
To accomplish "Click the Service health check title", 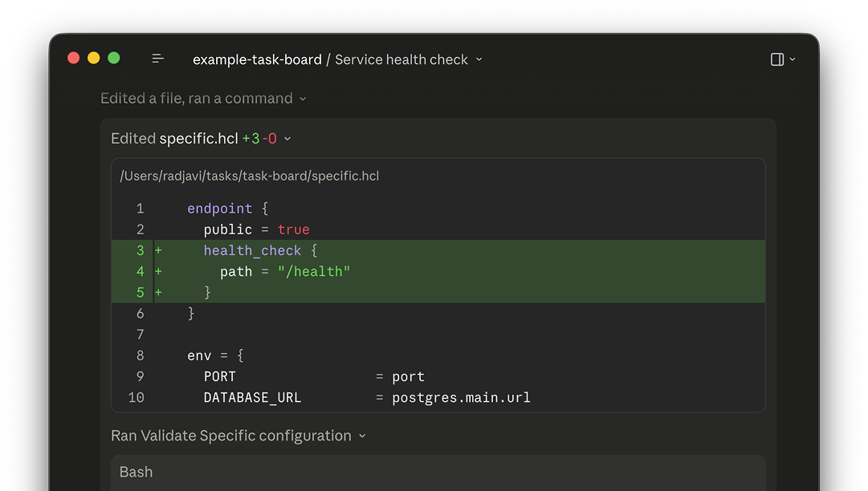I will pyautogui.click(x=401, y=59).
